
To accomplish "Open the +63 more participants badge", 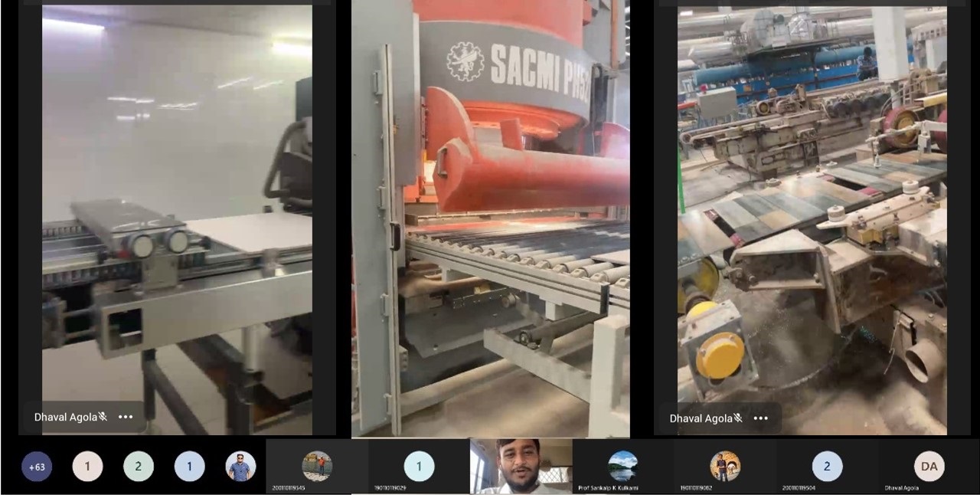I will pyautogui.click(x=37, y=466).
